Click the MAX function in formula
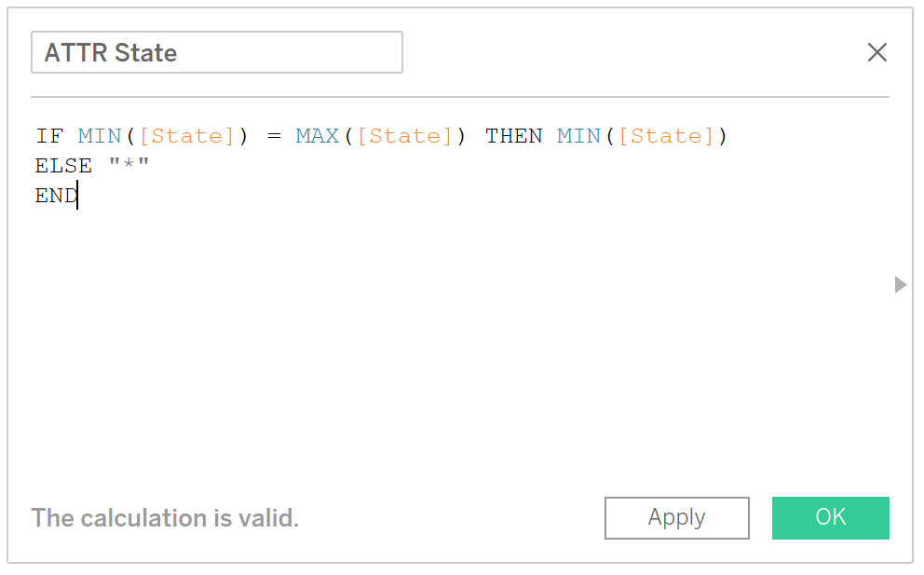This screenshot has width=924, height=575. [x=317, y=136]
